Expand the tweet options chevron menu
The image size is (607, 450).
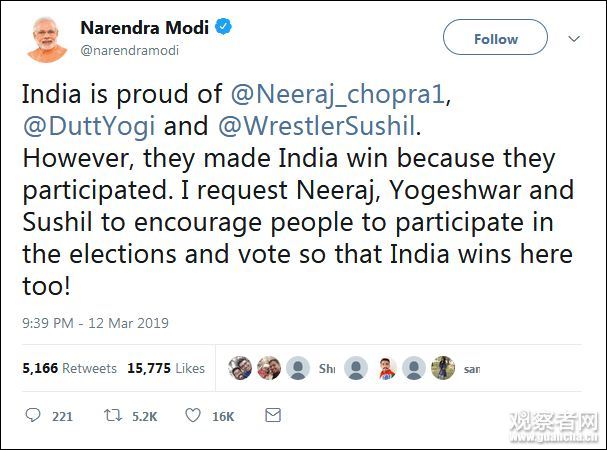(x=574, y=38)
